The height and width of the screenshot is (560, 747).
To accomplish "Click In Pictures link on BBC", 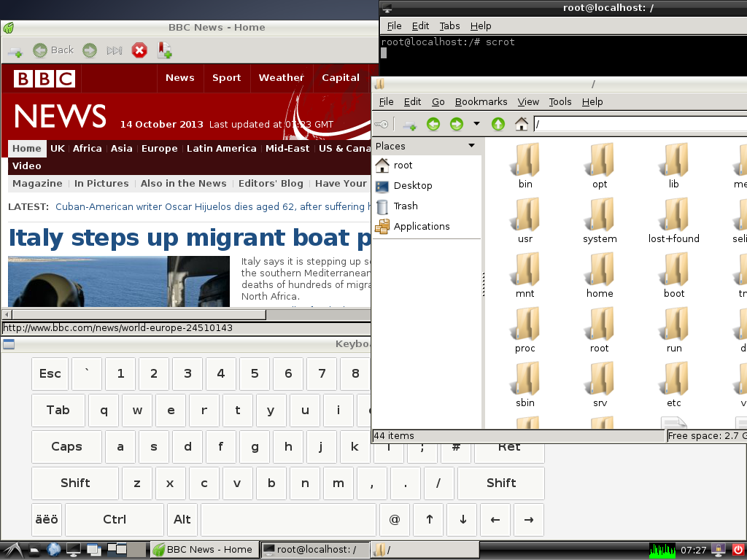I will (x=101, y=183).
